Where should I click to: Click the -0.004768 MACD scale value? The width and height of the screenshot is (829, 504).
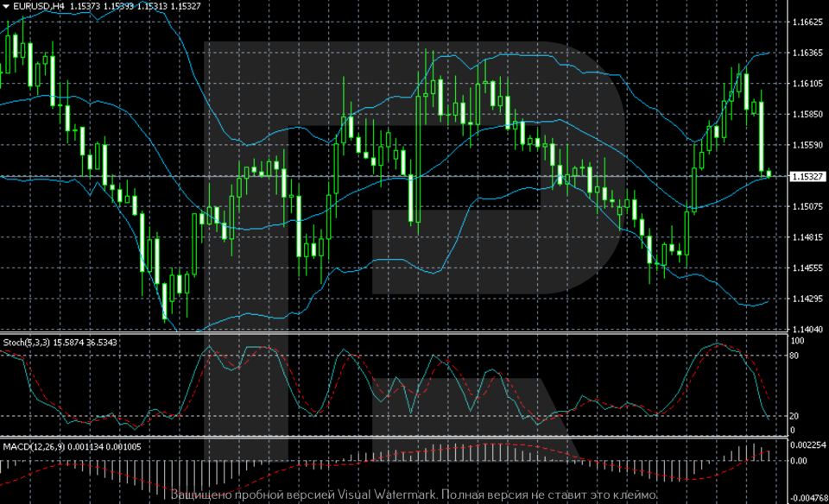[810, 498]
